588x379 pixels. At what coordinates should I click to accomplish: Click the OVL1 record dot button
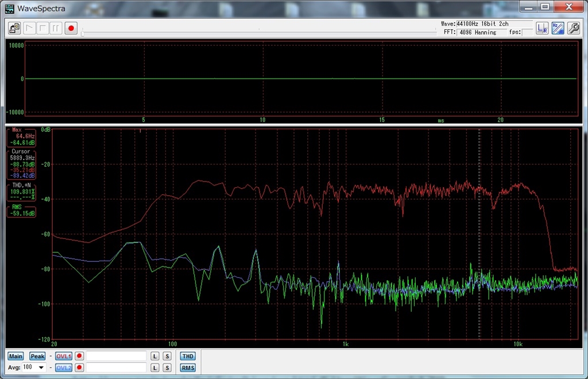[x=79, y=356]
